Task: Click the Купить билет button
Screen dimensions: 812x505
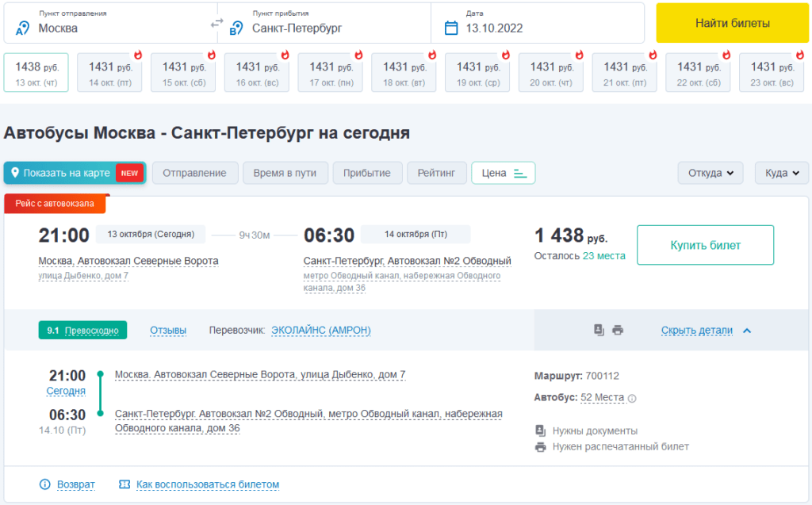Action: click(x=705, y=245)
